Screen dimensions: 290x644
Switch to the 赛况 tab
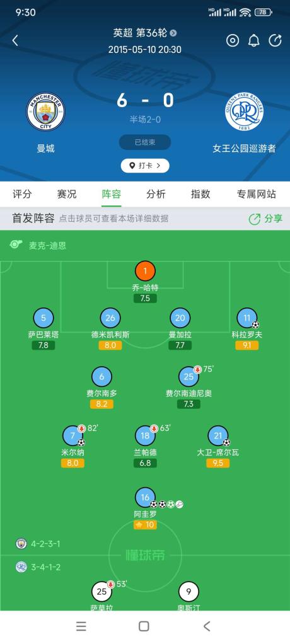pos(67,194)
